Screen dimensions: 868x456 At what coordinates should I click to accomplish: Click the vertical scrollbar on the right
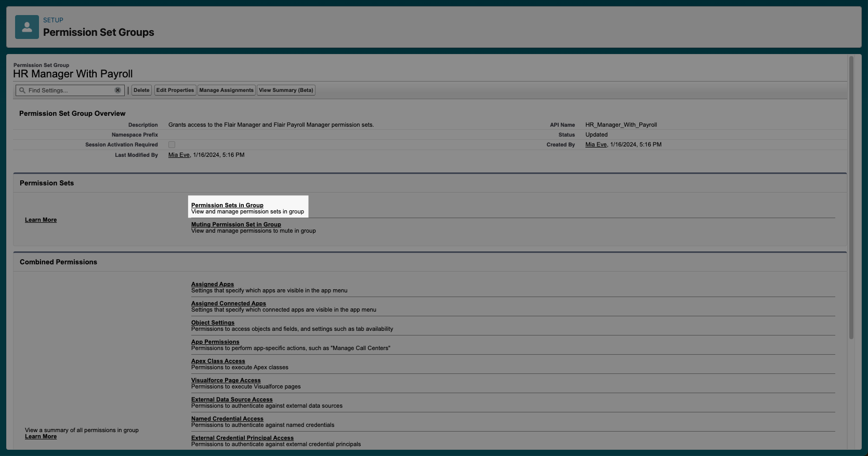(x=851, y=197)
